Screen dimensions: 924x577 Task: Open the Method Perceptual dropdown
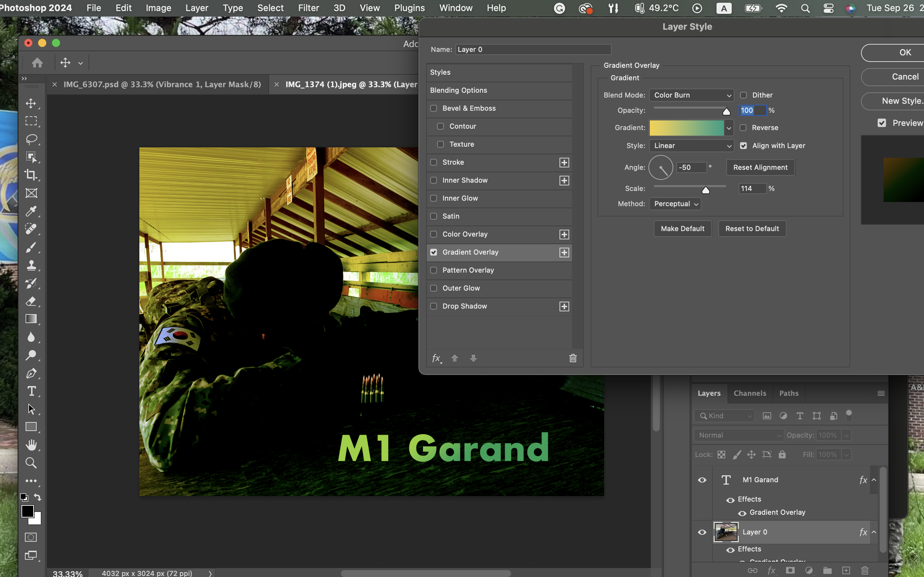(675, 204)
